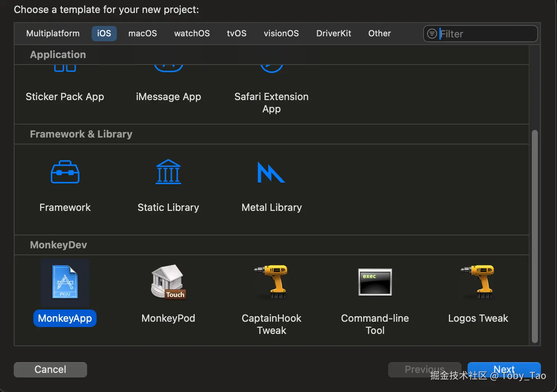Switch to the watchOS tab
The image size is (557, 392).
tap(192, 34)
